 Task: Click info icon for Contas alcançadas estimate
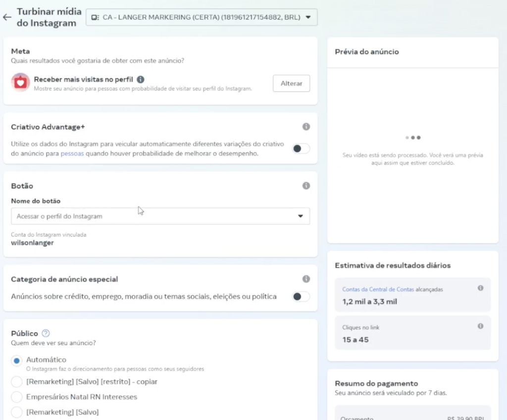(x=480, y=288)
